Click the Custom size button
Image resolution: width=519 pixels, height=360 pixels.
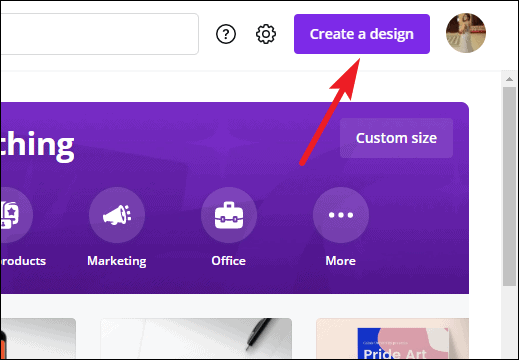click(x=396, y=138)
